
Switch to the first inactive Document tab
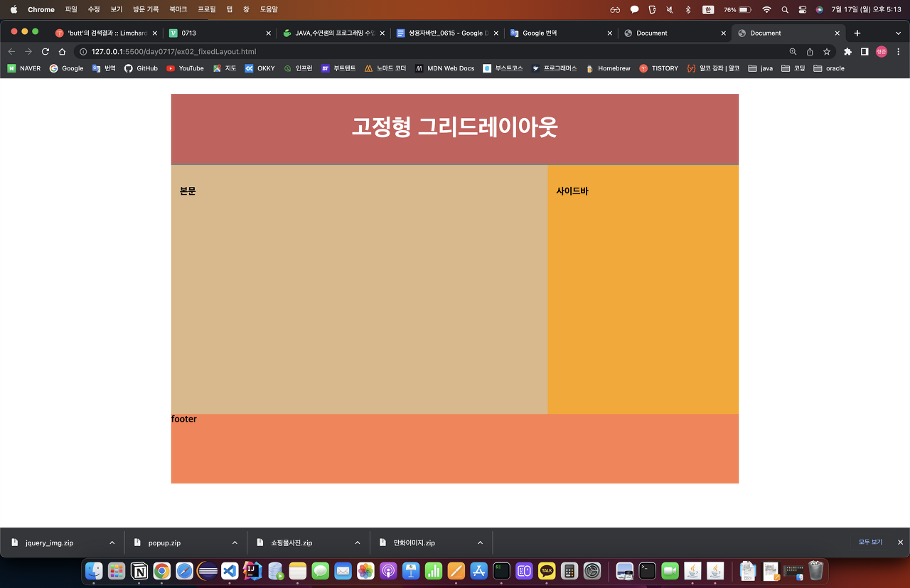pyautogui.click(x=675, y=33)
